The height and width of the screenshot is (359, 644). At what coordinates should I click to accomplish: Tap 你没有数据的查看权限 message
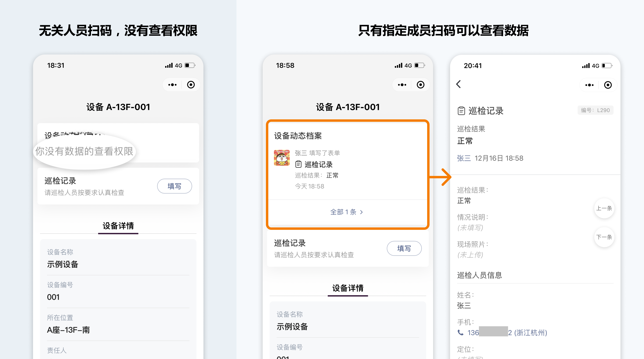coord(84,151)
